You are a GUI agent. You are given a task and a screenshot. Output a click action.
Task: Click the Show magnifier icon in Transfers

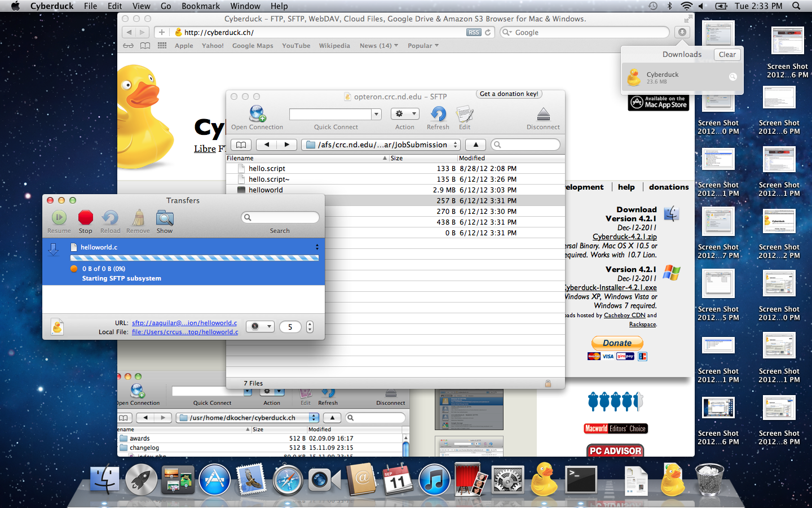165,218
